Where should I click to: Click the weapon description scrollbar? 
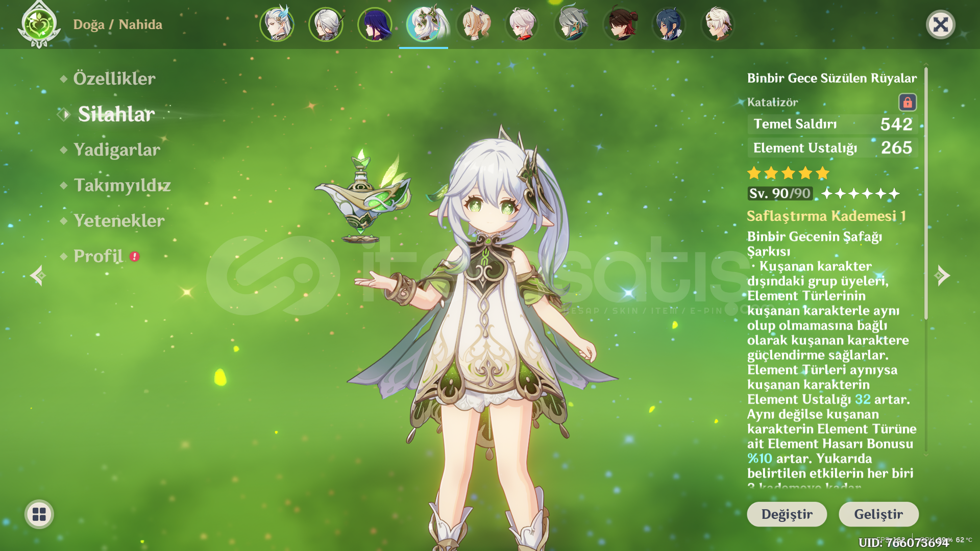[925, 194]
